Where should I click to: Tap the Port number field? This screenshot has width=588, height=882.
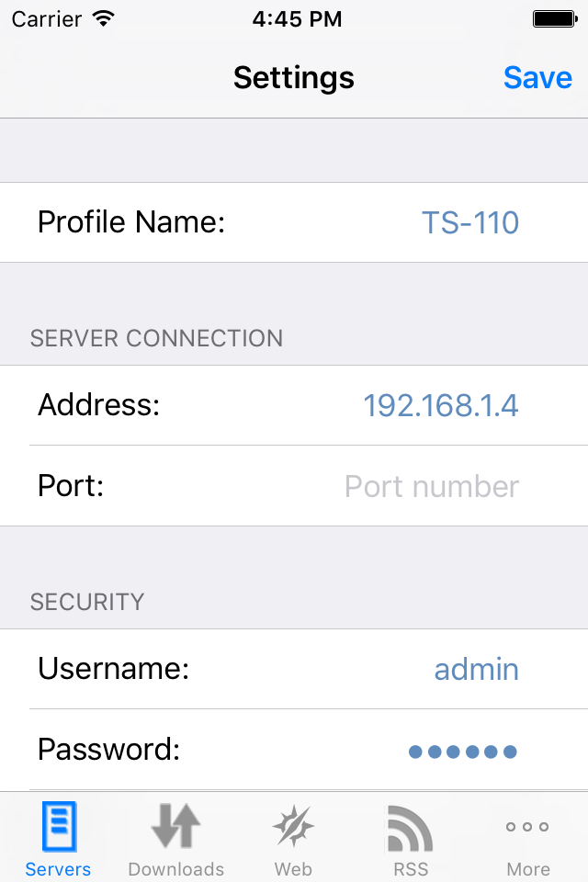click(x=431, y=486)
